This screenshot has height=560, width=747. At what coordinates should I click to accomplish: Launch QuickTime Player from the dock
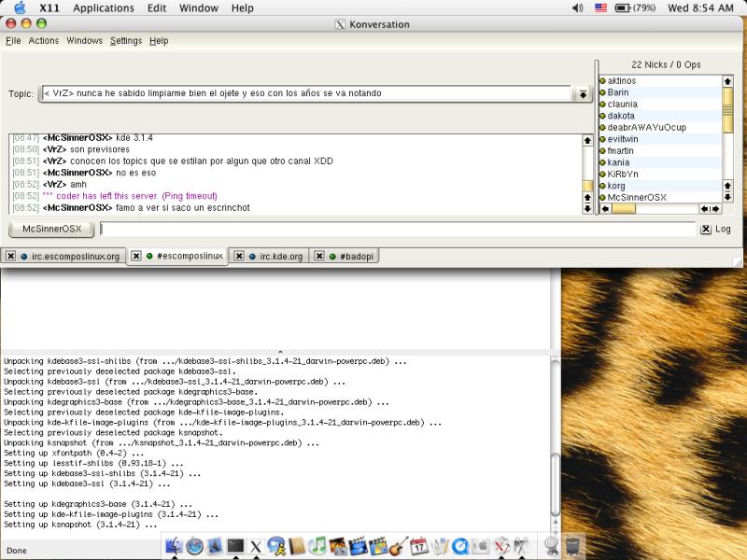coord(460,546)
